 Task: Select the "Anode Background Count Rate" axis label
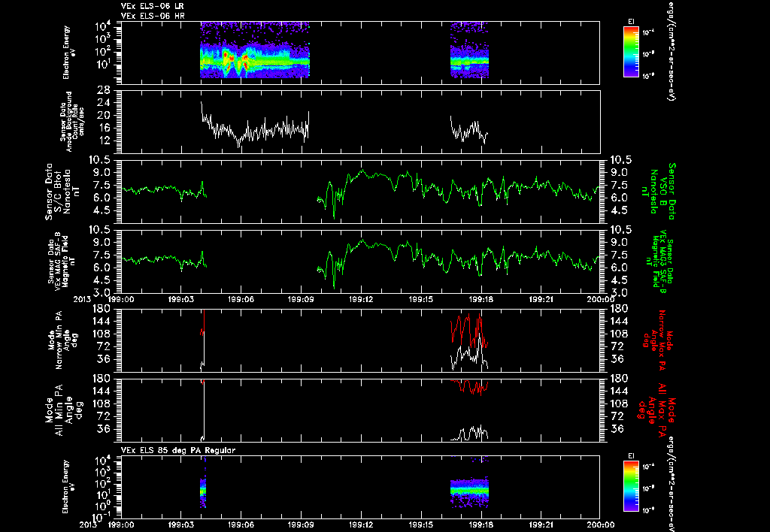tap(73, 122)
